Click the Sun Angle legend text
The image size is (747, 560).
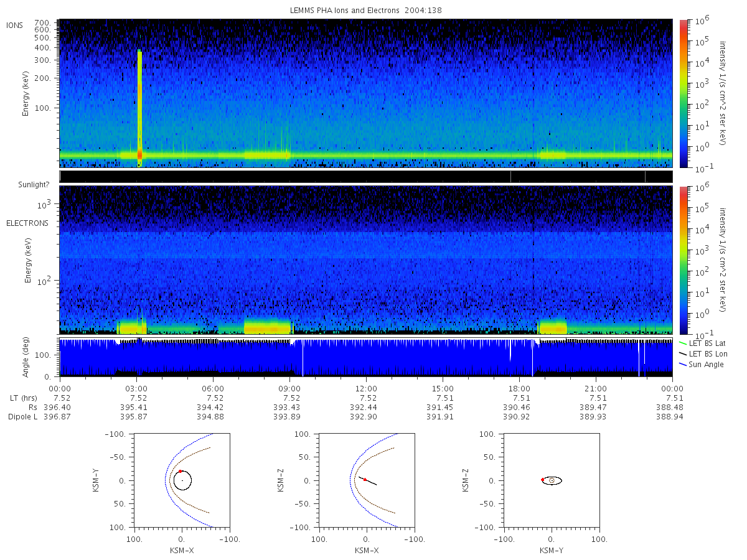click(707, 365)
